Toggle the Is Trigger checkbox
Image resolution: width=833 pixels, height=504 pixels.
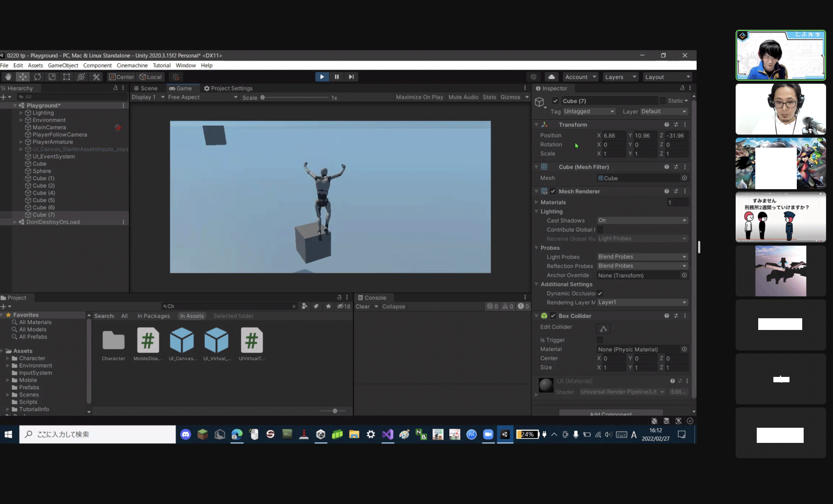[600, 340]
